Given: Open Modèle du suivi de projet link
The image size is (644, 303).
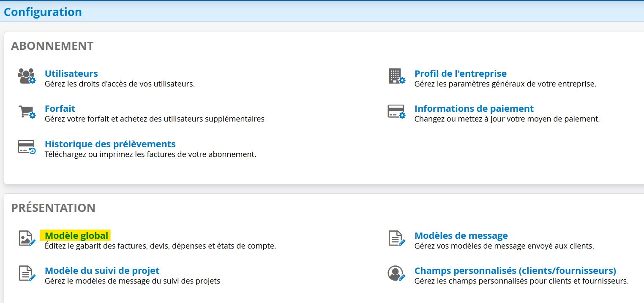Looking at the screenshot, I should [102, 271].
